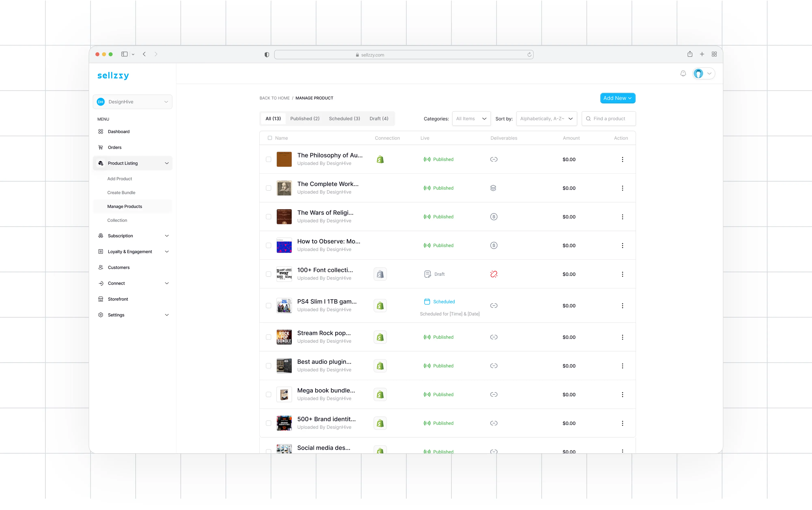Collapse the Product Listing section chevron
This screenshot has height=510, width=812.
[167, 163]
